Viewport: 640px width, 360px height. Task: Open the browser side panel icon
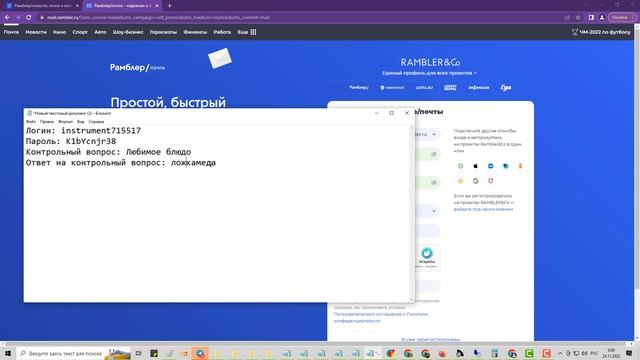(591, 18)
